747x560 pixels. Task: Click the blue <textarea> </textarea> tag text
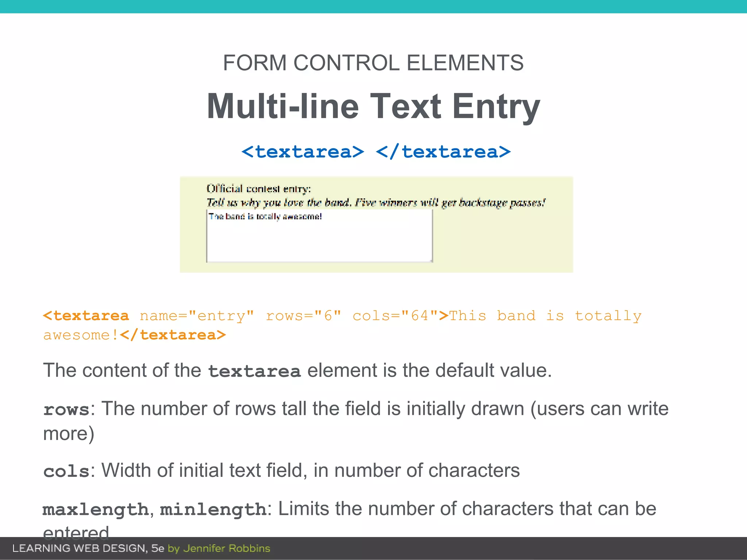(376, 152)
